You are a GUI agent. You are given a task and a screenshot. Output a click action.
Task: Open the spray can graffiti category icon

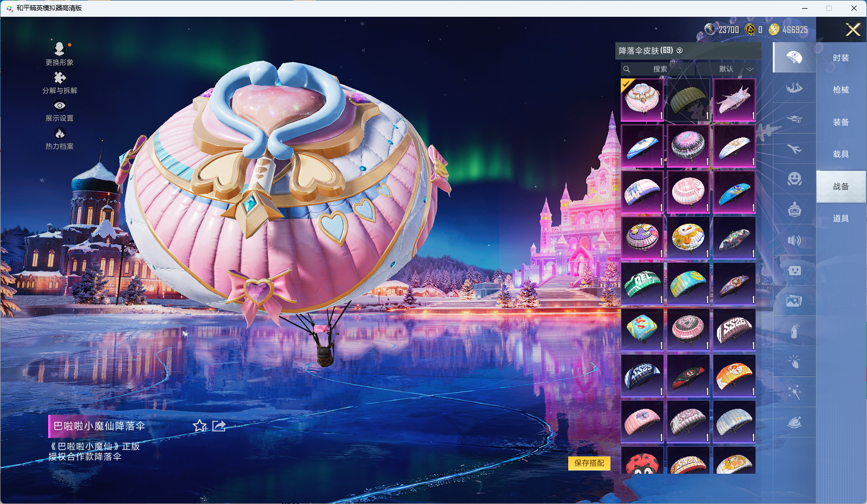794,331
